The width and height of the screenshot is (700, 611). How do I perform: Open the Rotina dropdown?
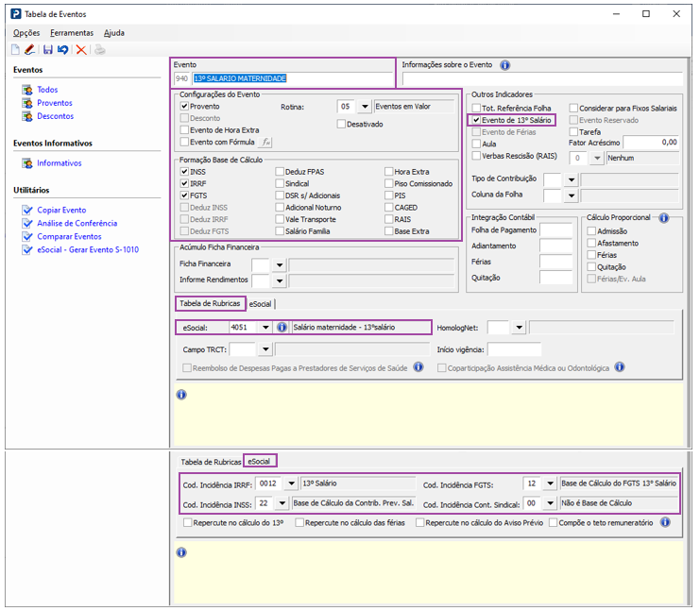click(x=365, y=107)
